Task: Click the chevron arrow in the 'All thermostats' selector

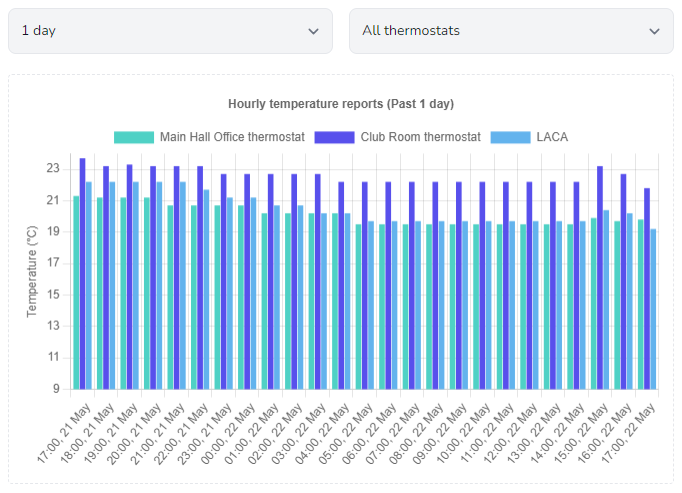Action: point(654,31)
